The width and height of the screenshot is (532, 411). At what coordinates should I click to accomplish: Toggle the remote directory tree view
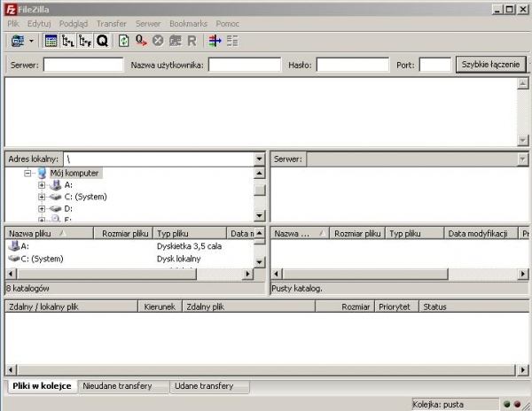[x=84, y=41]
